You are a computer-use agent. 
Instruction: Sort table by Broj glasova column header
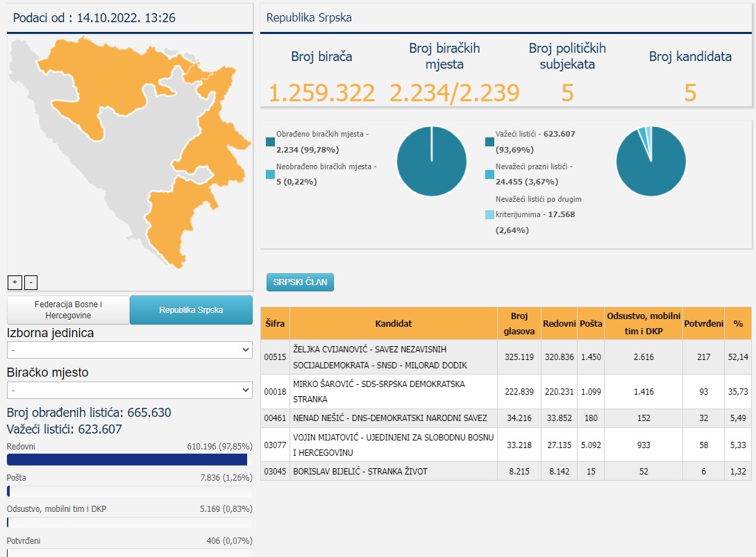click(x=519, y=323)
